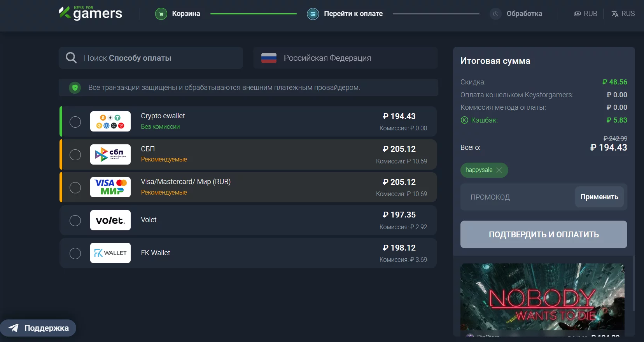
Task: Select the Crypto ewallet radio button
Action: (75, 122)
